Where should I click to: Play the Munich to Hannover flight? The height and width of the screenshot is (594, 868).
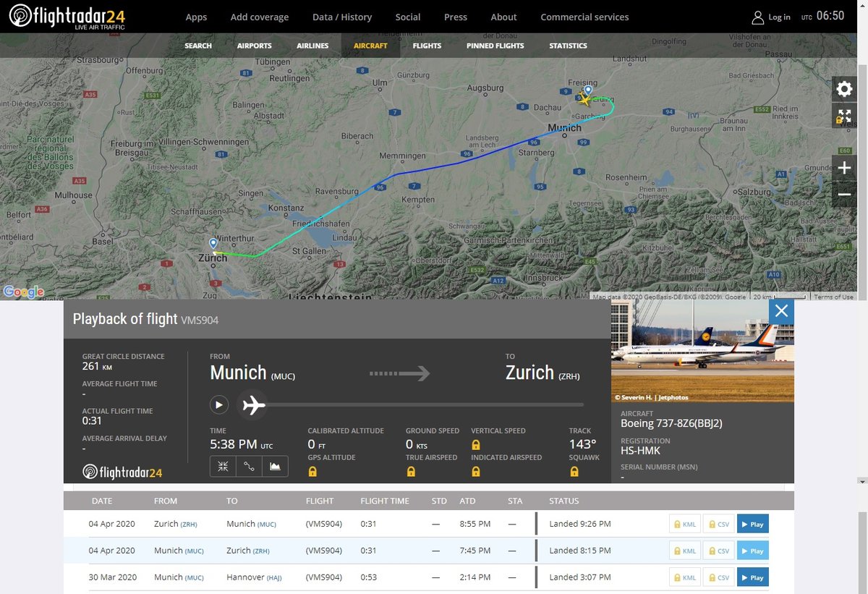(x=752, y=577)
